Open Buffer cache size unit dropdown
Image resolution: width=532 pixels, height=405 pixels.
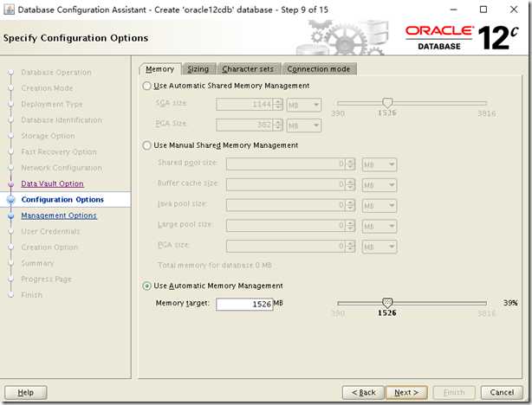[380, 185]
